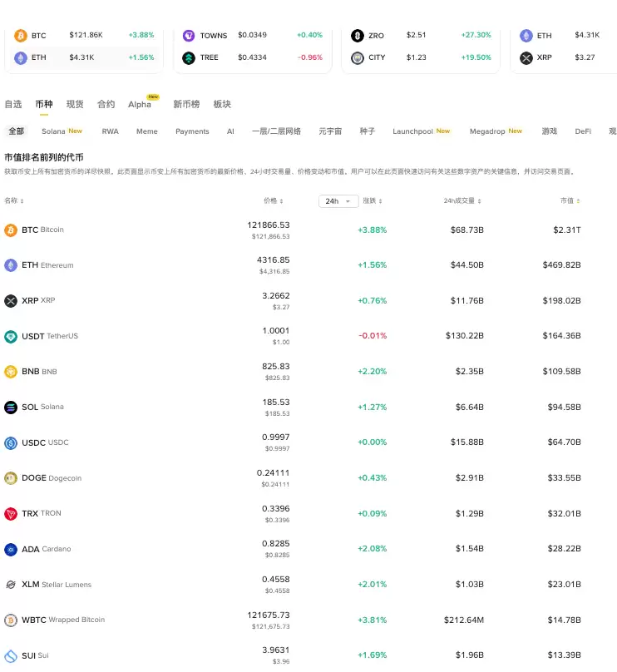Viewport: 617px width, 672px height.
Task: Click the Dogecoin DOGE coin icon
Action: (11, 478)
